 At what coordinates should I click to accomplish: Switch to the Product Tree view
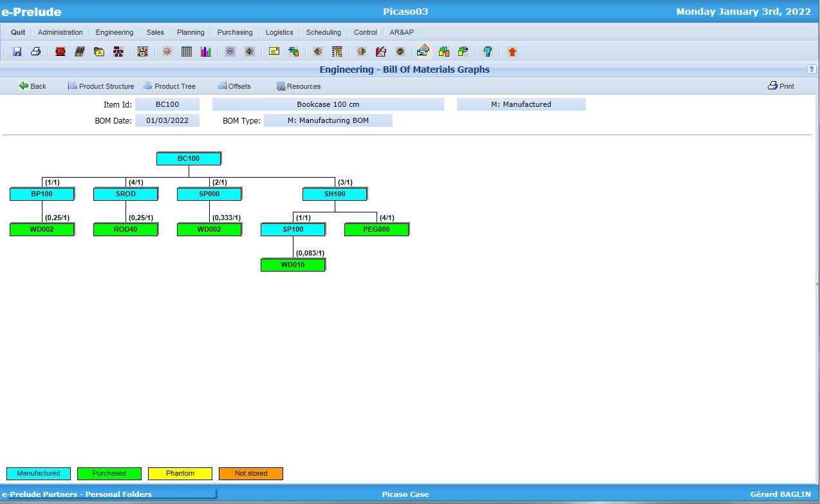(x=171, y=86)
